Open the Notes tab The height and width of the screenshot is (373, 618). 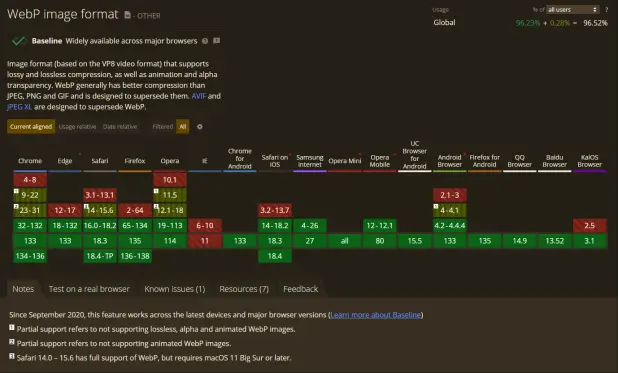(x=23, y=289)
